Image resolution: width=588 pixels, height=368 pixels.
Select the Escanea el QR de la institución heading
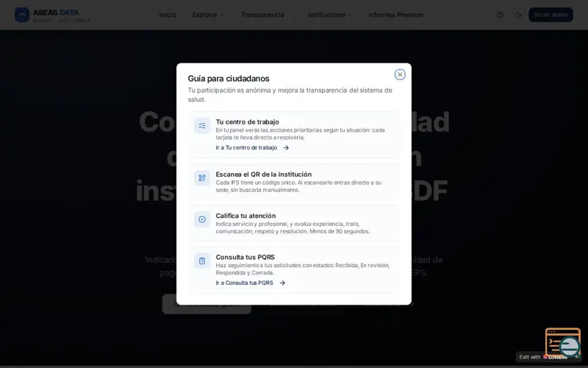(263, 174)
